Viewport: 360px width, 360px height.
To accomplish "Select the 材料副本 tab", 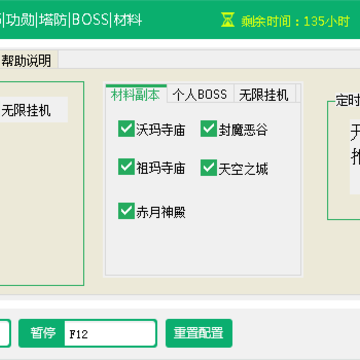I will click(x=136, y=95).
